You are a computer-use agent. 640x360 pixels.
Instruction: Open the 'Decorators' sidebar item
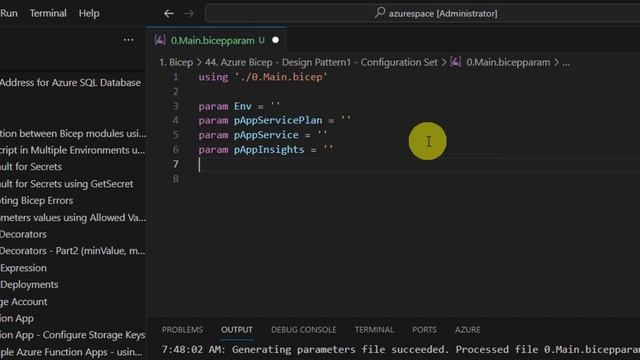23,234
